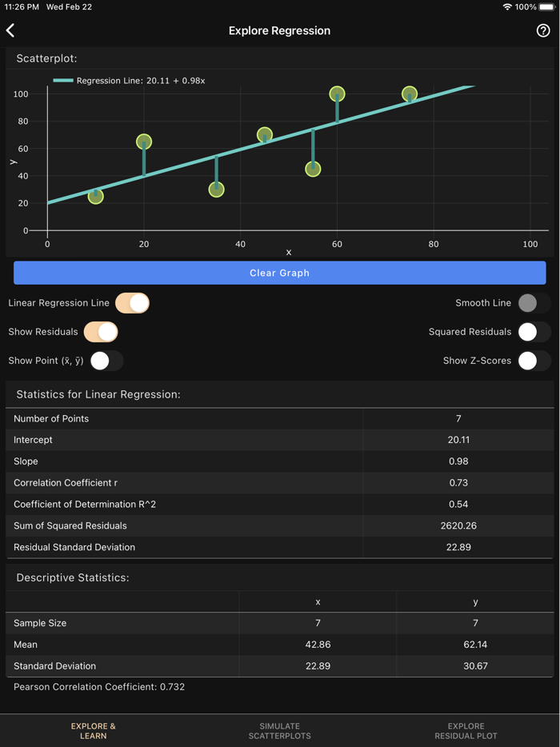The image size is (560, 747).
Task: Select the data point below the line at x=55
Action: click(x=313, y=168)
